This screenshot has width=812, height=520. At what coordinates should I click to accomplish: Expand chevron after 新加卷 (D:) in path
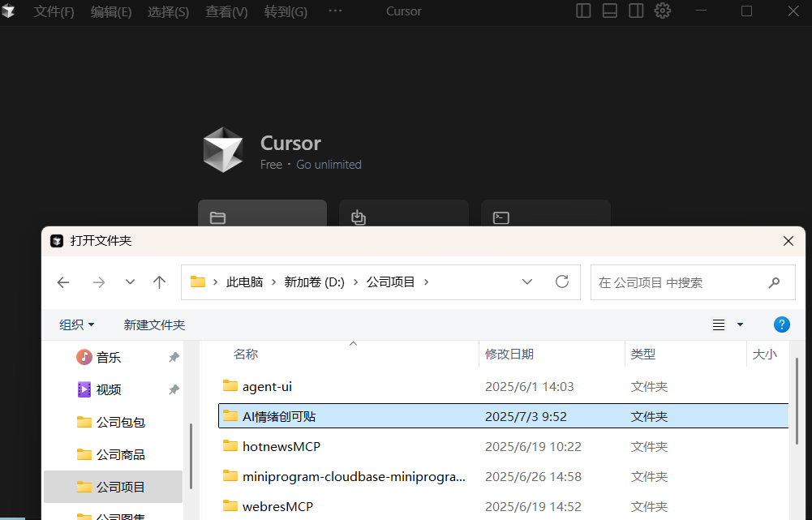click(356, 282)
